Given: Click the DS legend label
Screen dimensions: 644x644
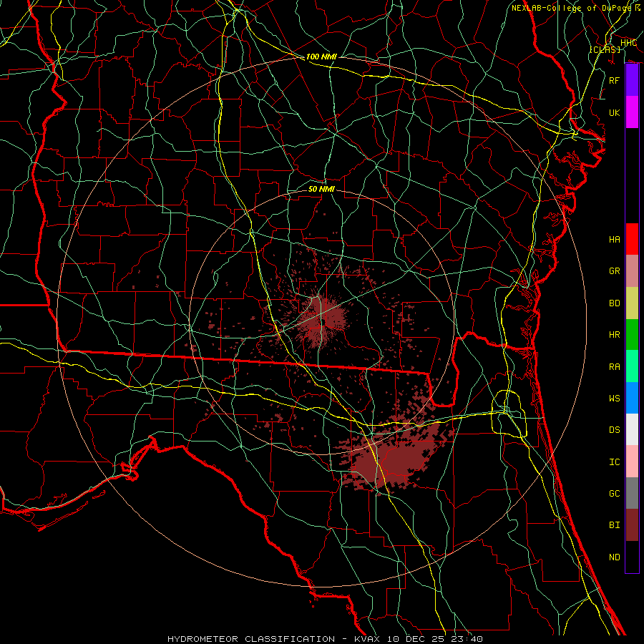Looking at the screenshot, I should pos(614,430).
